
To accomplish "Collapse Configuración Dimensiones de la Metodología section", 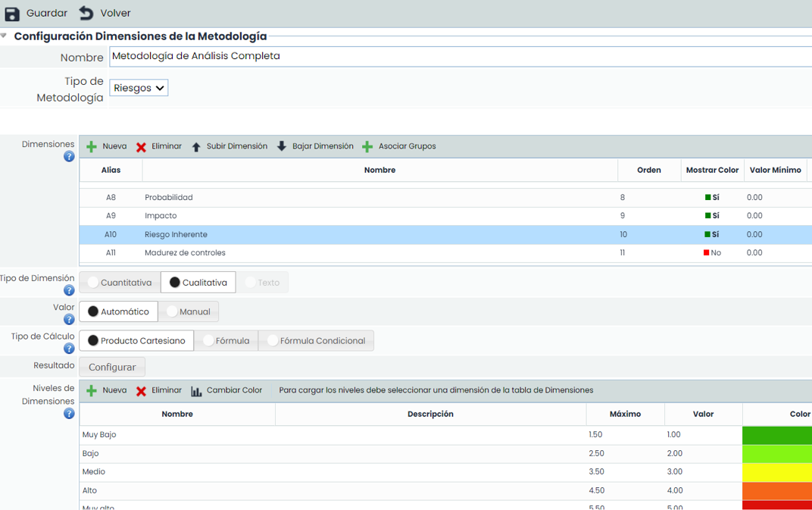I will [x=5, y=36].
